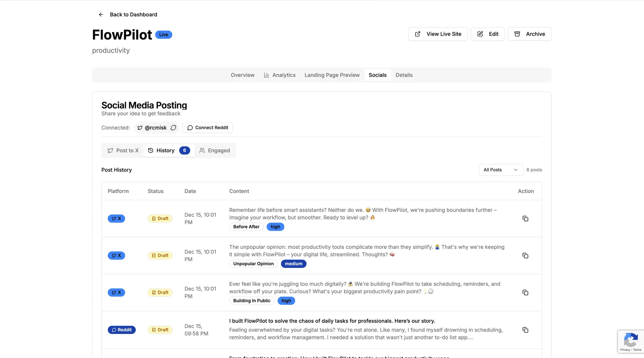
Task: Select the History tab
Action: (x=169, y=151)
